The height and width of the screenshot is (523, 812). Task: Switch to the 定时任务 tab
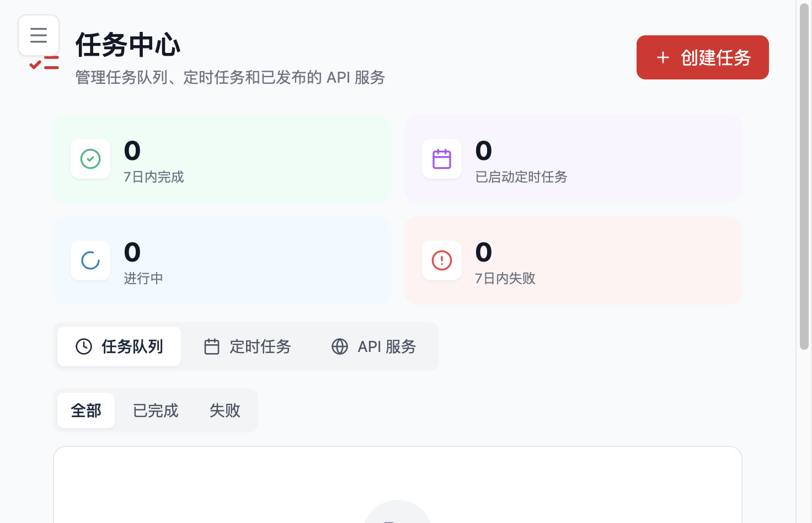coord(248,346)
